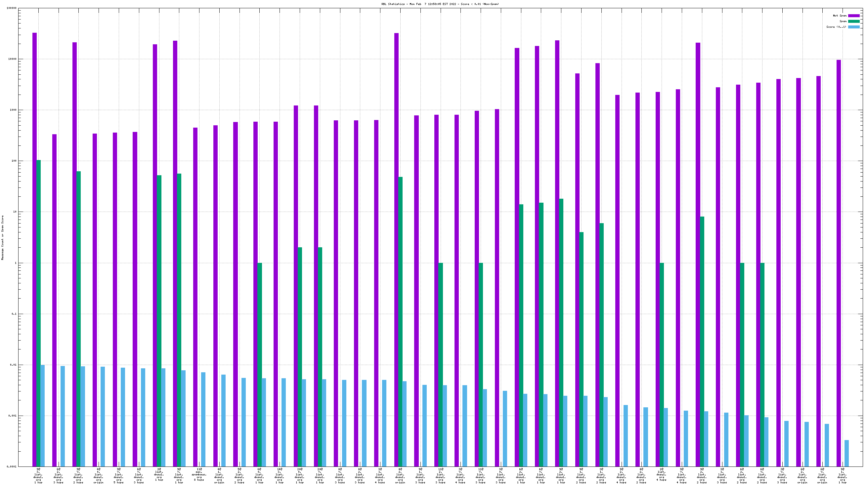Click the 5@ 2.list.dnswl.org 2 hops label
This screenshot has height=488, width=868.
pyautogui.click(x=239, y=475)
